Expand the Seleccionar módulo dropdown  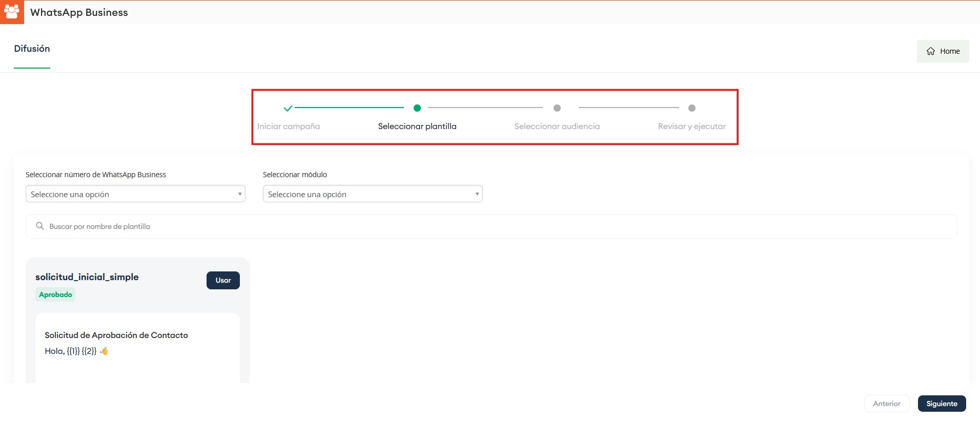click(373, 194)
